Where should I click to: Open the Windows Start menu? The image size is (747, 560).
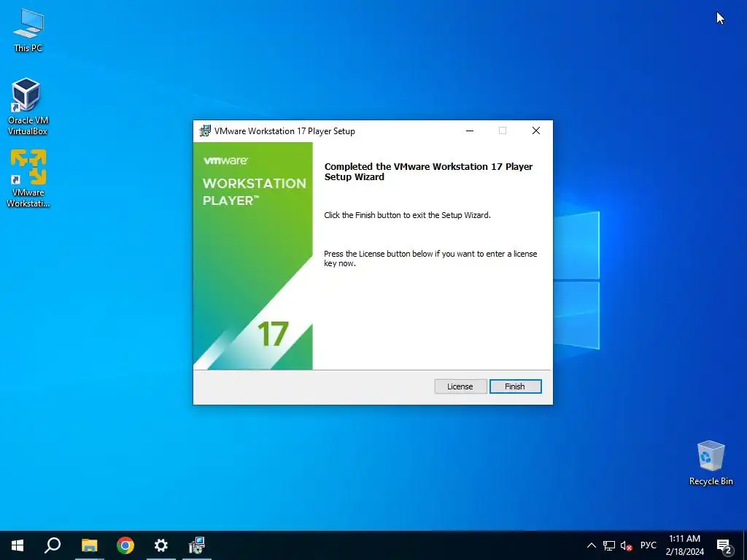pyautogui.click(x=18, y=545)
